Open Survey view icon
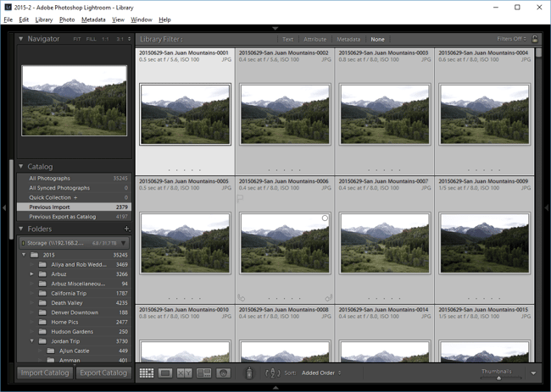 point(203,373)
